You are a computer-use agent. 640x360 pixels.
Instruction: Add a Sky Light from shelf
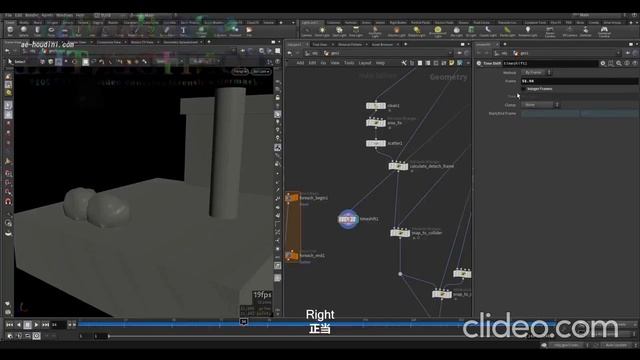point(456,31)
